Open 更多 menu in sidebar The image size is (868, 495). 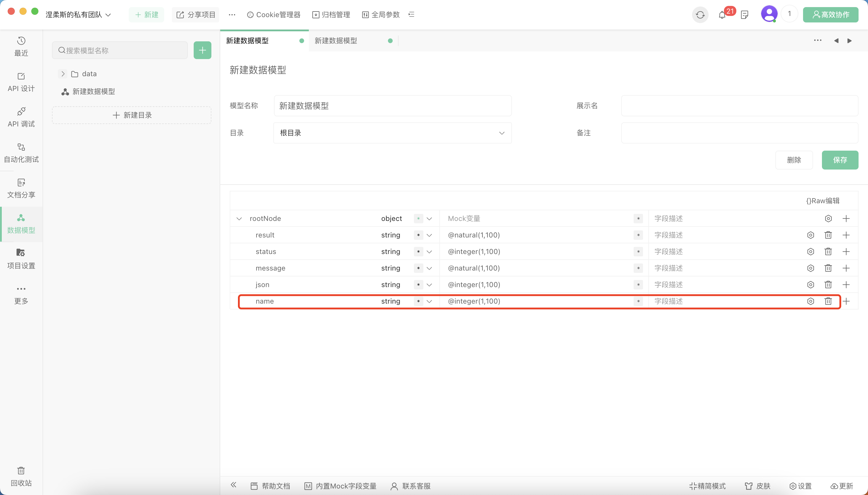tap(21, 294)
